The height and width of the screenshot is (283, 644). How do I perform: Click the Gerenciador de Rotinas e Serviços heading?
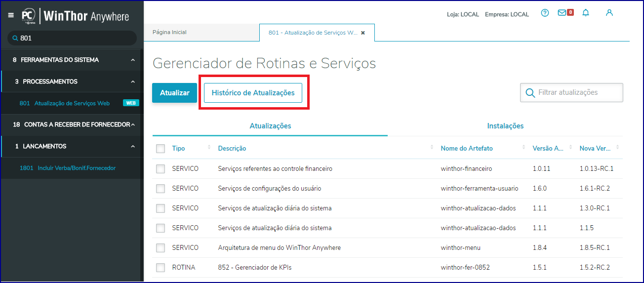pos(264,63)
